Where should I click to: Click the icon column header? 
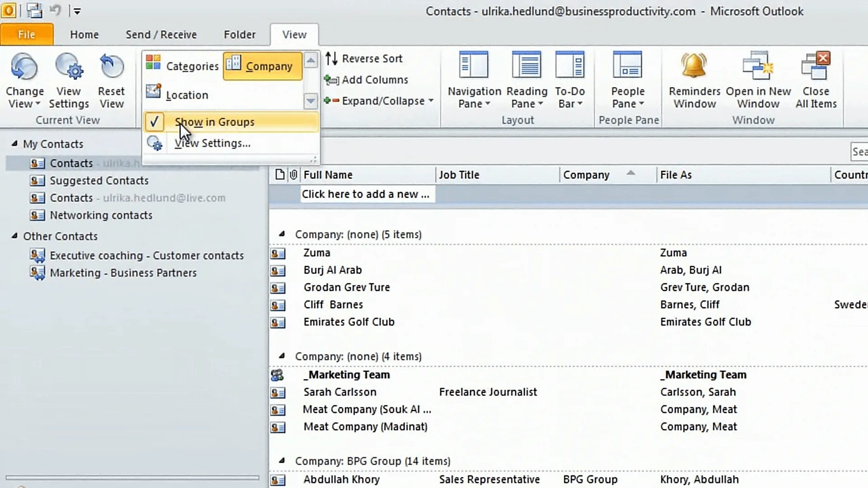tap(280, 175)
